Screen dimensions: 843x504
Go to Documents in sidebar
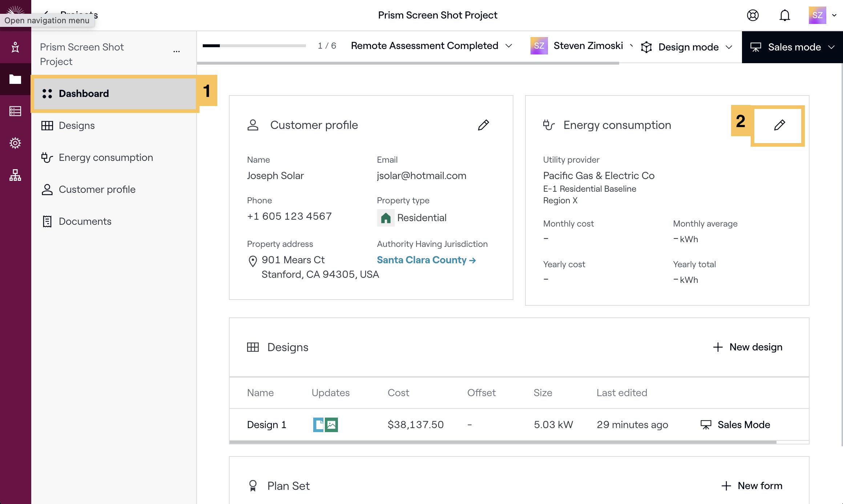click(85, 221)
